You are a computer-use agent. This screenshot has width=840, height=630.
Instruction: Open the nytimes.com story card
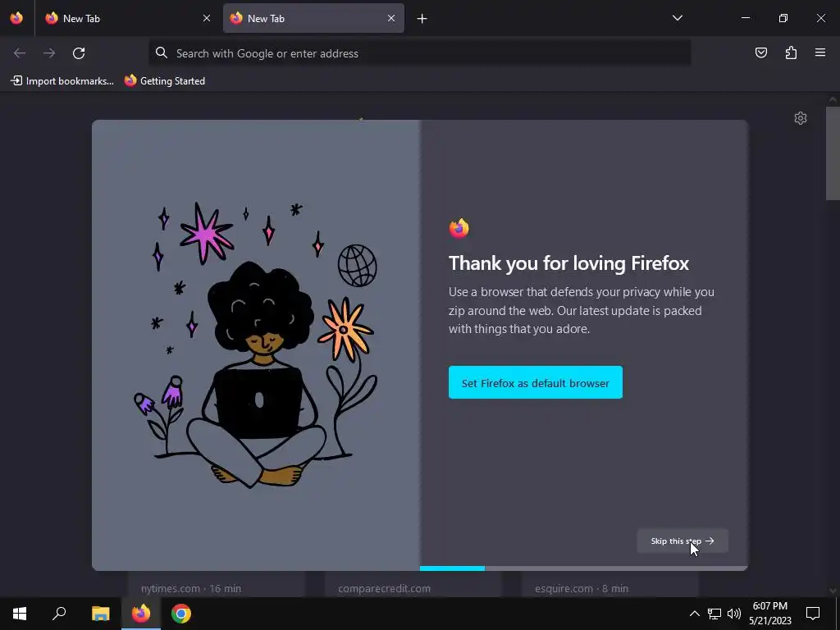217,584
